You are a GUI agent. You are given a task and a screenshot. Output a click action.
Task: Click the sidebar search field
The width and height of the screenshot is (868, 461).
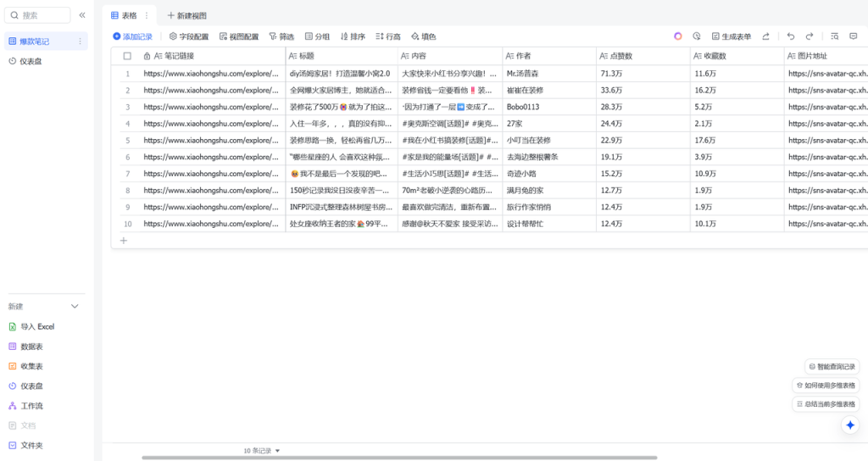pos(37,15)
